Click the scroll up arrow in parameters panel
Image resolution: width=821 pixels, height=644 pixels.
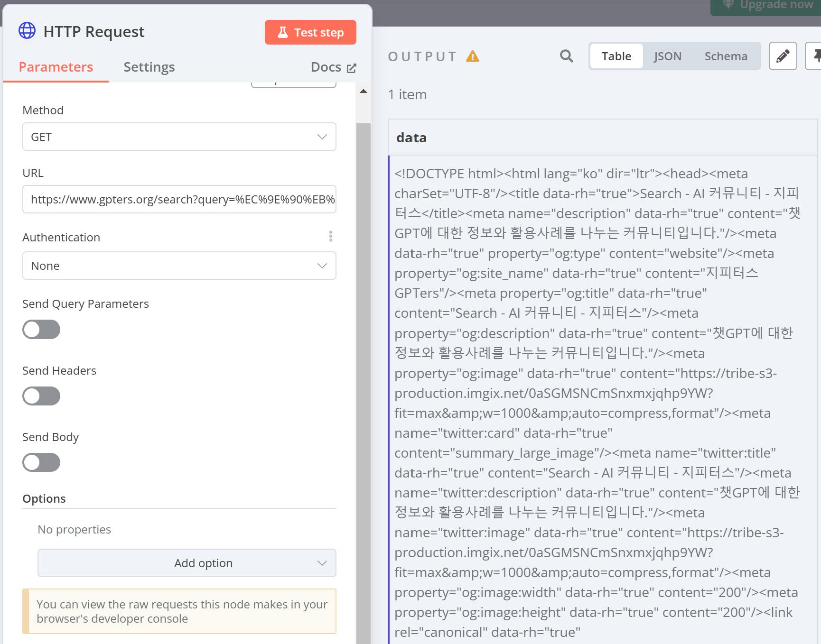click(x=364, y=91)
